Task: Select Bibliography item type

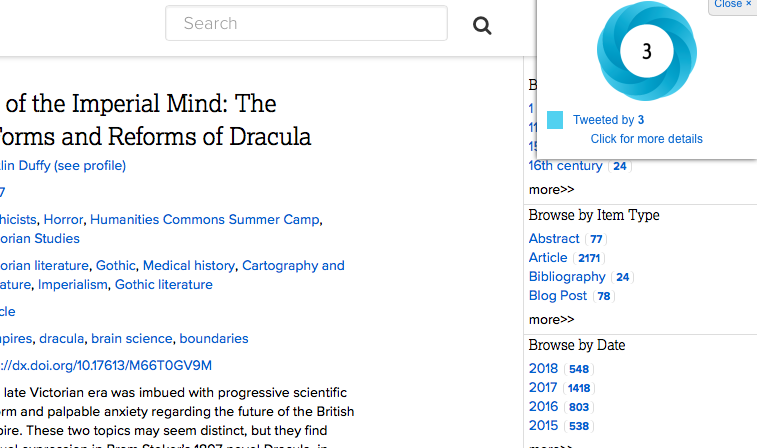Action: point(567,277)
